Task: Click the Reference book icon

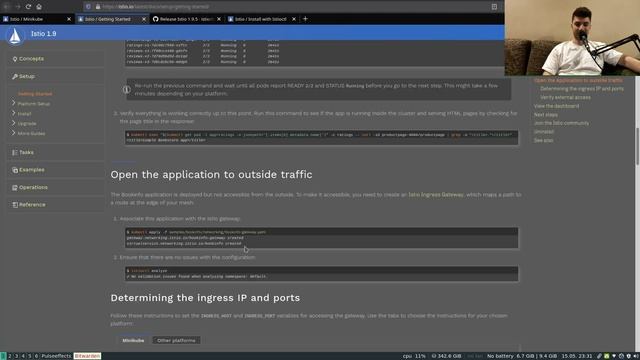Action: pyautogui.click(x=15, y=205)
